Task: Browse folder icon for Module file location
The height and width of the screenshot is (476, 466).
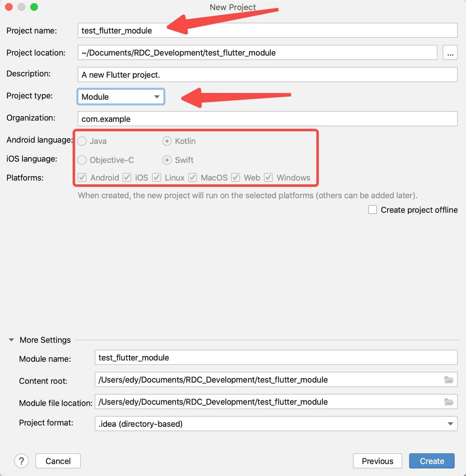Action: point(449,402)
